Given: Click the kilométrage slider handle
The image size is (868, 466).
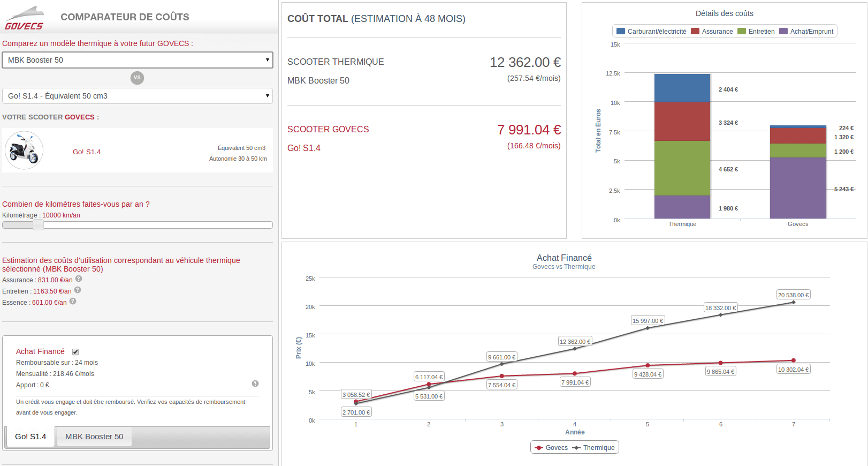Looking at the screenshot, I should (38, 225).
